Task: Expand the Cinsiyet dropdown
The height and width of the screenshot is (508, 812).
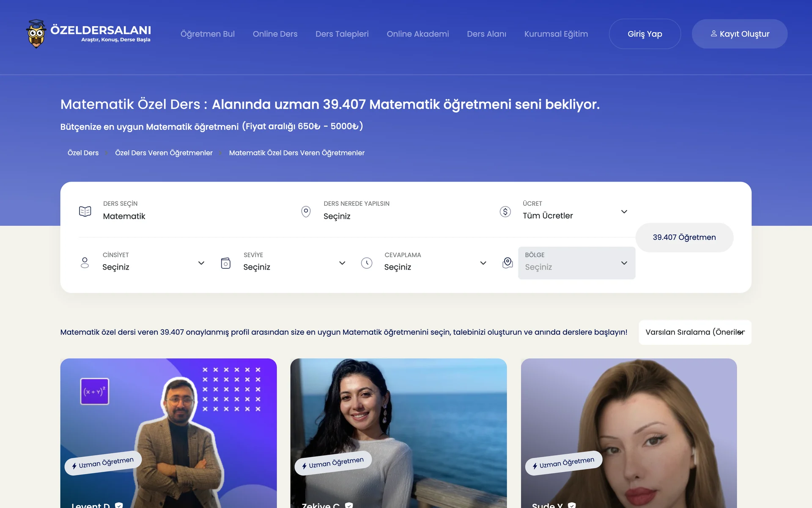Action: point(154,263)
